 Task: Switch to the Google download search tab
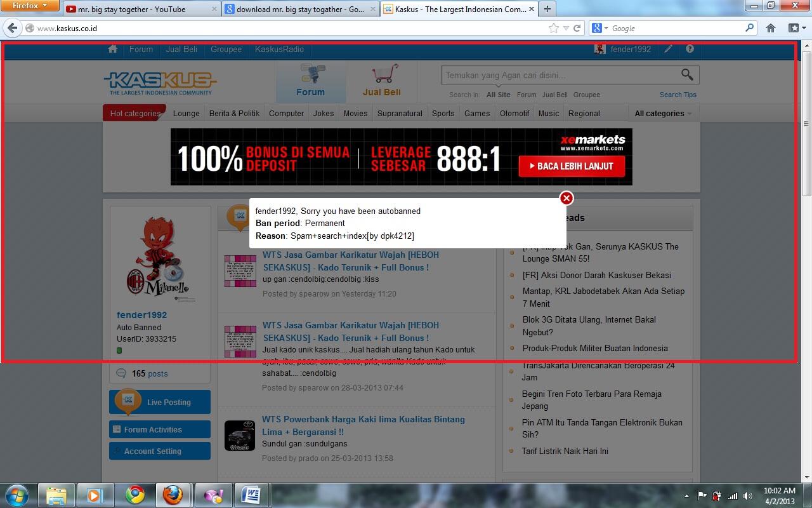pos(300,10)
